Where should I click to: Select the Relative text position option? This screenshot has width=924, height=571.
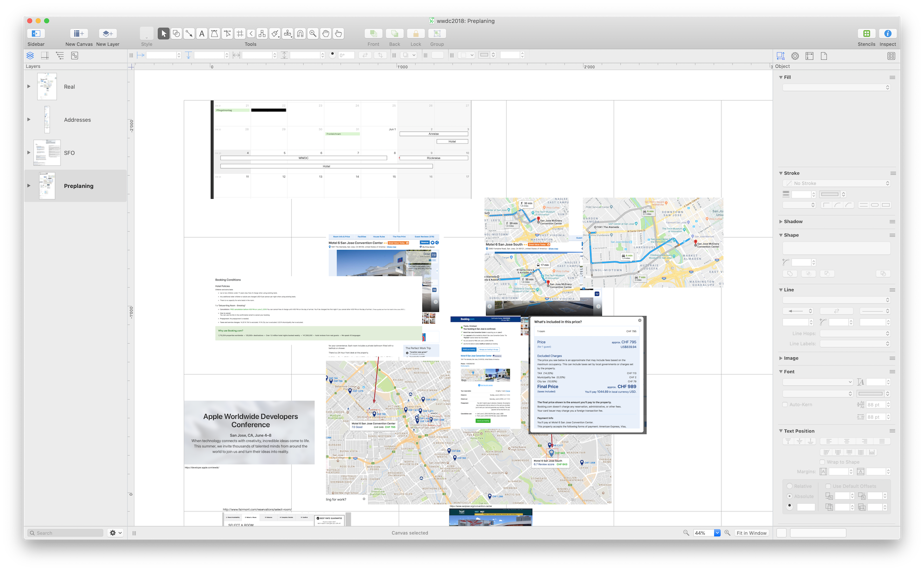(x=790, y=486)
